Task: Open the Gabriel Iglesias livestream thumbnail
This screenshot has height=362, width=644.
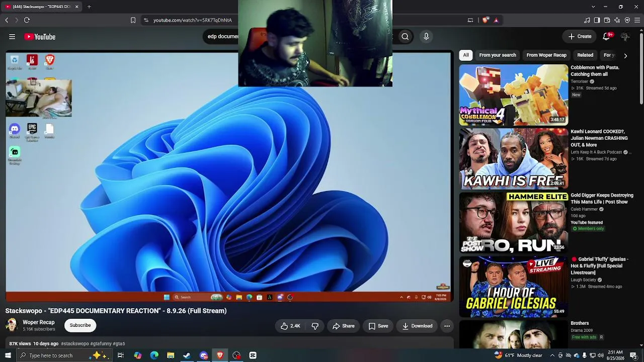Action: (513, 287)
